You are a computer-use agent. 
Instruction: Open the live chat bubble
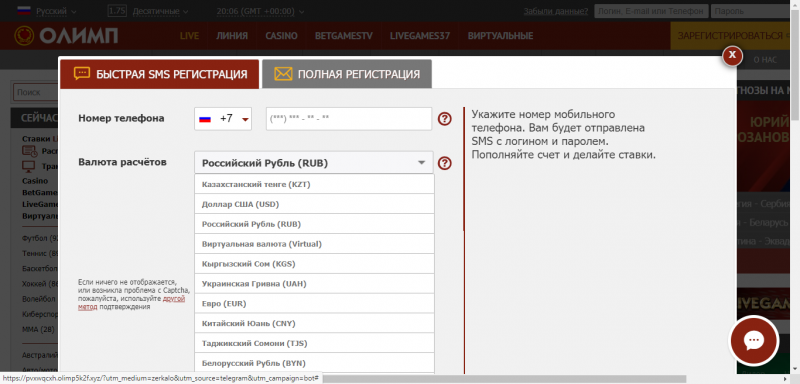[x=754, y=341]
